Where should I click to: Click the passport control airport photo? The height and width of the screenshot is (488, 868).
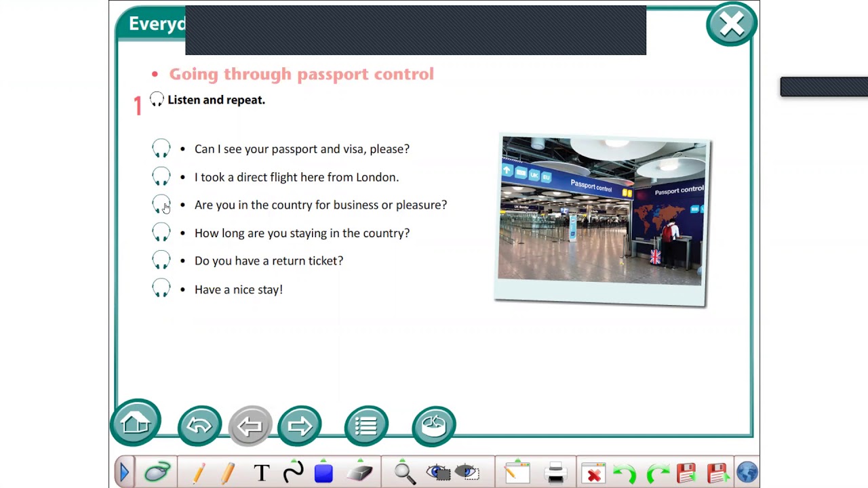click(x=602, y=220)
